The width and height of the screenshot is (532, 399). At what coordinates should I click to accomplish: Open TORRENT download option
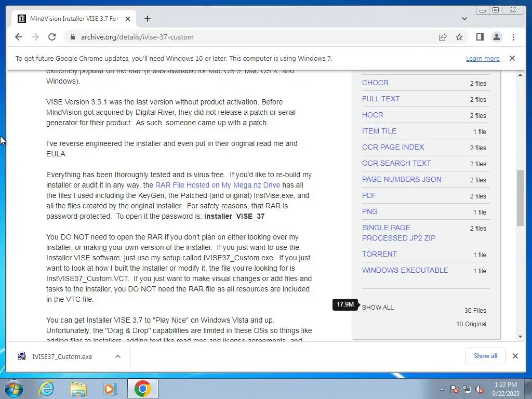pos(379,254)
